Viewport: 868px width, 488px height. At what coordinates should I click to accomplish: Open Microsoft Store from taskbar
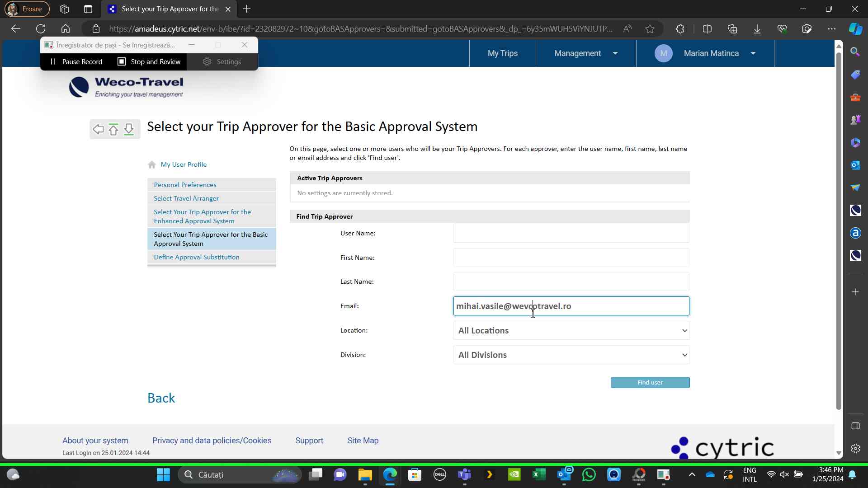pyautogui.click(x=415, y=475)
